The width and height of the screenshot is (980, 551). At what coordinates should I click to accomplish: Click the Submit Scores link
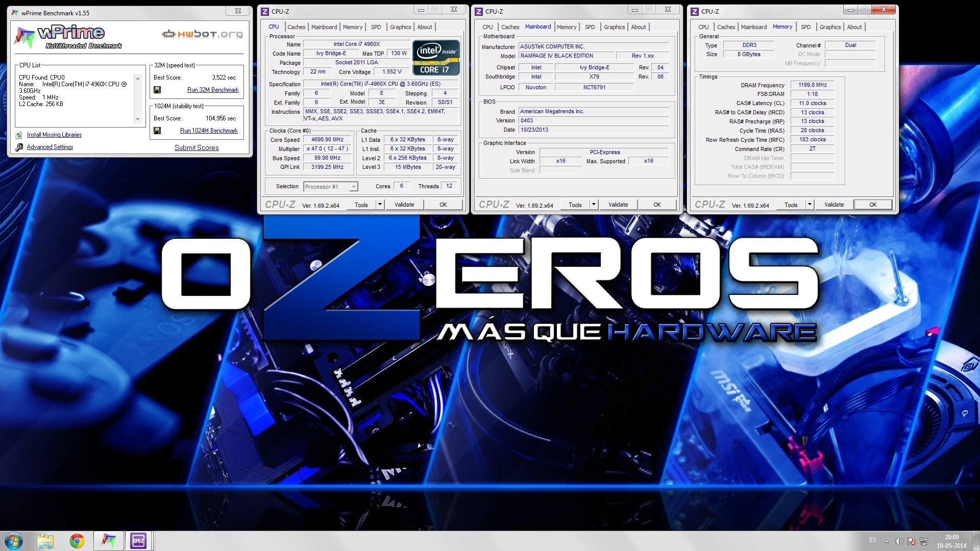[x=197, y=147]
